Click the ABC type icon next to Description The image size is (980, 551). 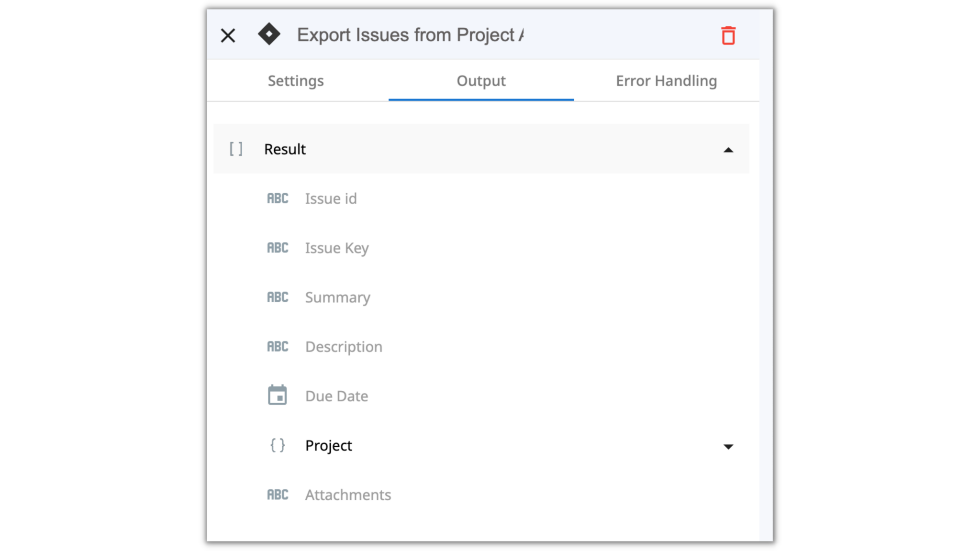[x=278, y=346]
